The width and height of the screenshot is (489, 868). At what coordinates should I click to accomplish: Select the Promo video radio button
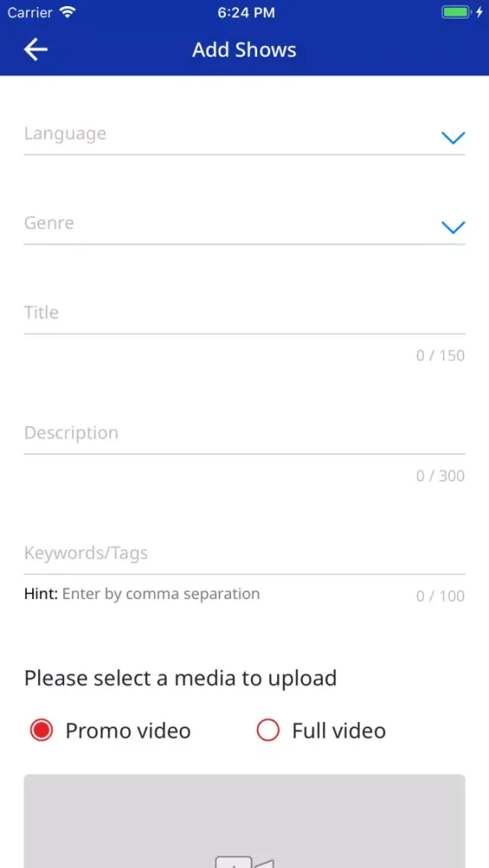42,731
